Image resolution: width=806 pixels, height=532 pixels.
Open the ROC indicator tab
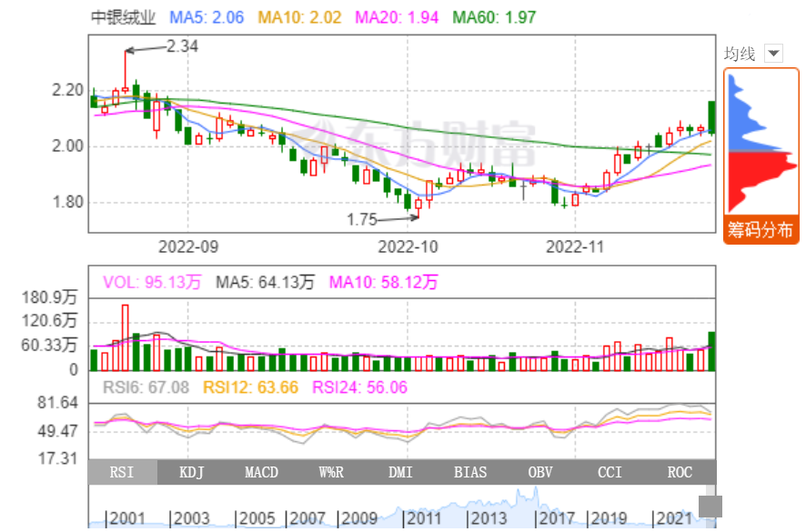coord(679,472)
